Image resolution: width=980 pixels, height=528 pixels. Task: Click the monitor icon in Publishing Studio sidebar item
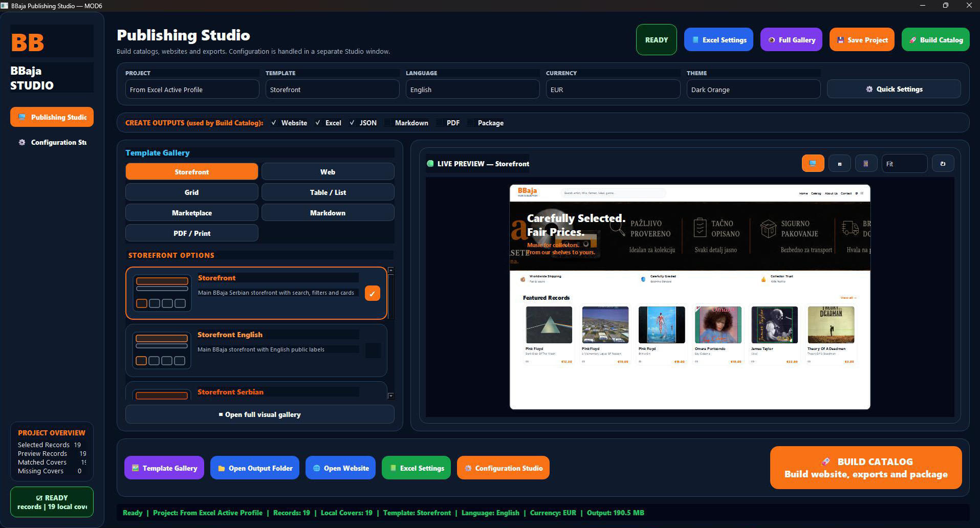click(x=22, y=117)
